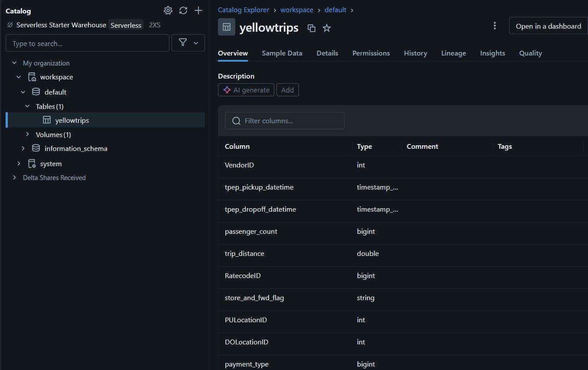Open catalog settings gear icon
This screenshot has height=370, width=588.
pyautogui.click(x=168, y=10)
